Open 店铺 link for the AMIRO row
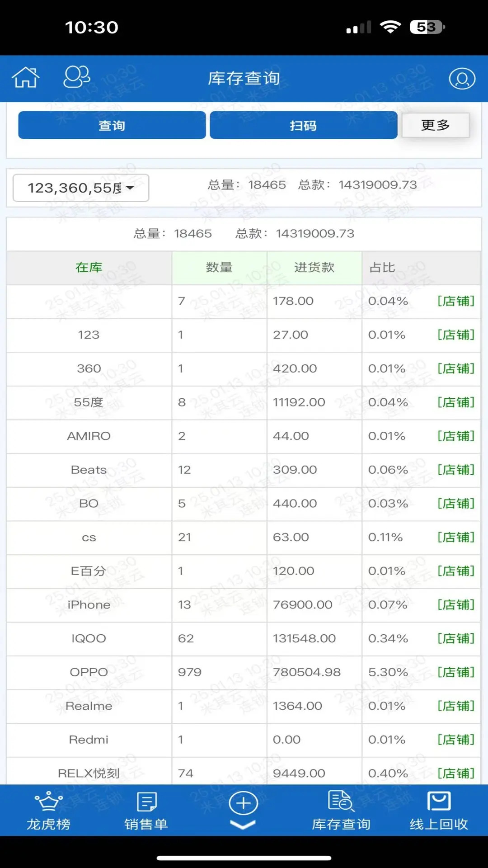 [455, 436]
